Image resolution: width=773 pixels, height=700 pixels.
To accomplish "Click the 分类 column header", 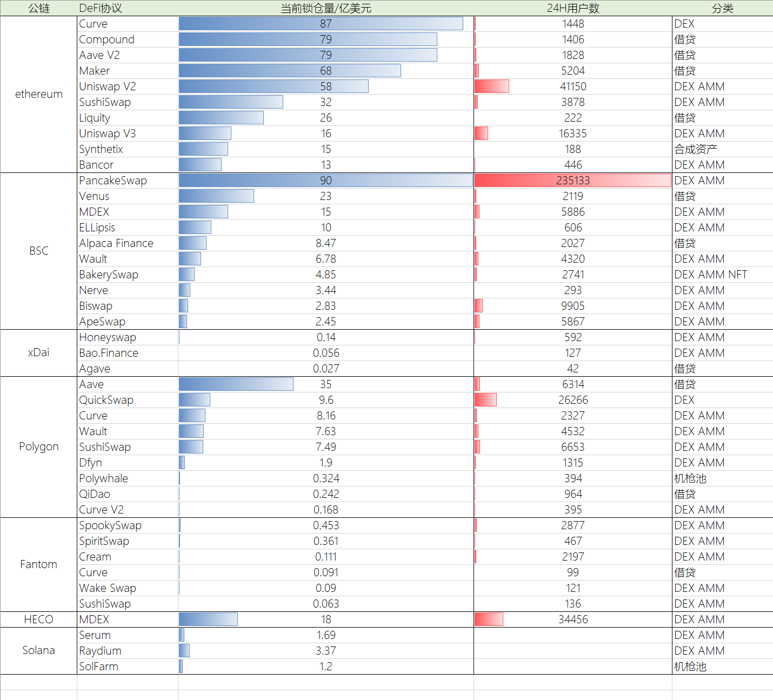I will pos(723,8).
